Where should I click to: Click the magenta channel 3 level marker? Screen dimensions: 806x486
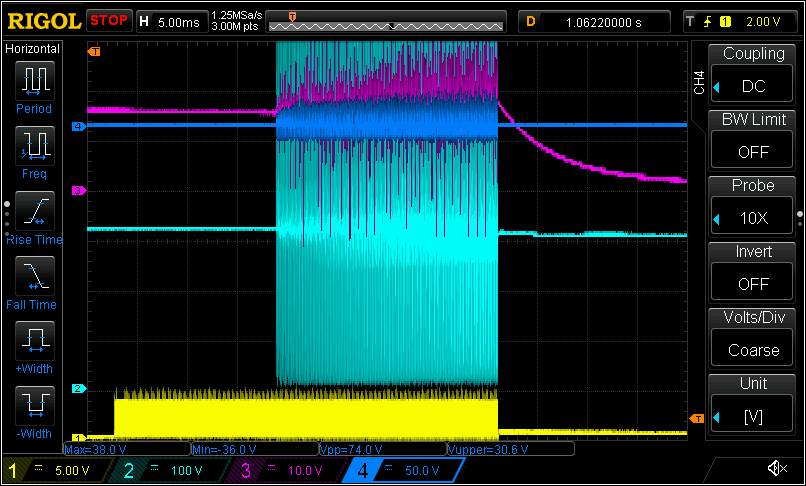(77, 190)
